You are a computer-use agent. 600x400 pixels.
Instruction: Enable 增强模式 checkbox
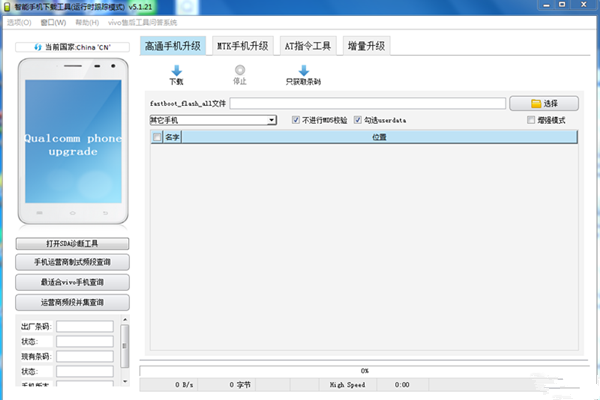(x=531, y=120)
